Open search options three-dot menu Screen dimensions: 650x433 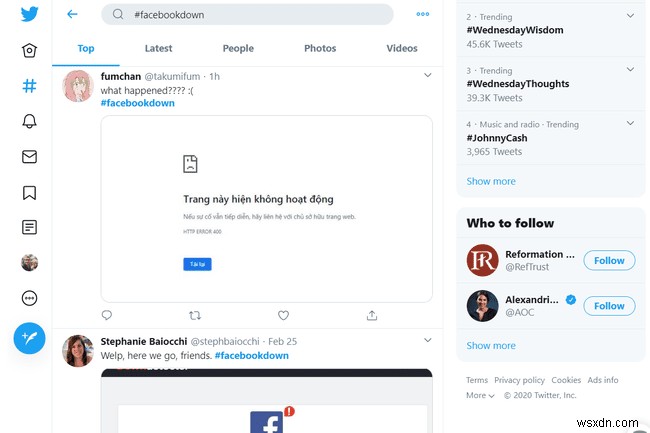pyautogui.click(x=423, y=14)
